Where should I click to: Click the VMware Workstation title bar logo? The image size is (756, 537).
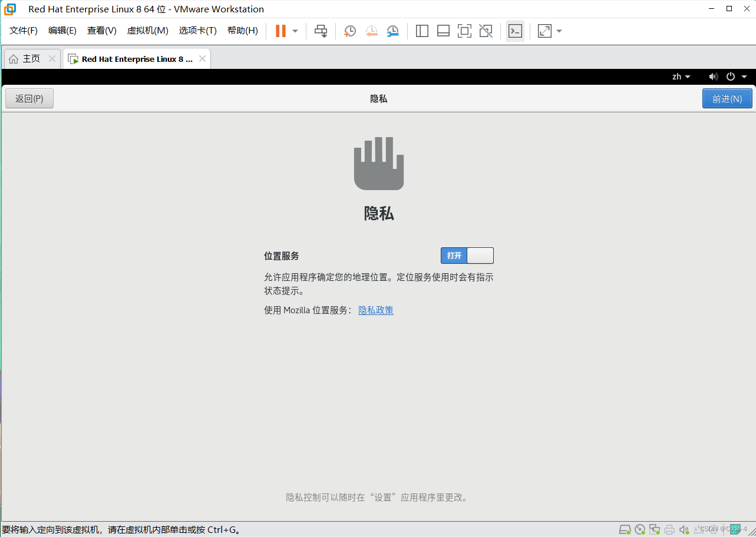click(10, 9)
